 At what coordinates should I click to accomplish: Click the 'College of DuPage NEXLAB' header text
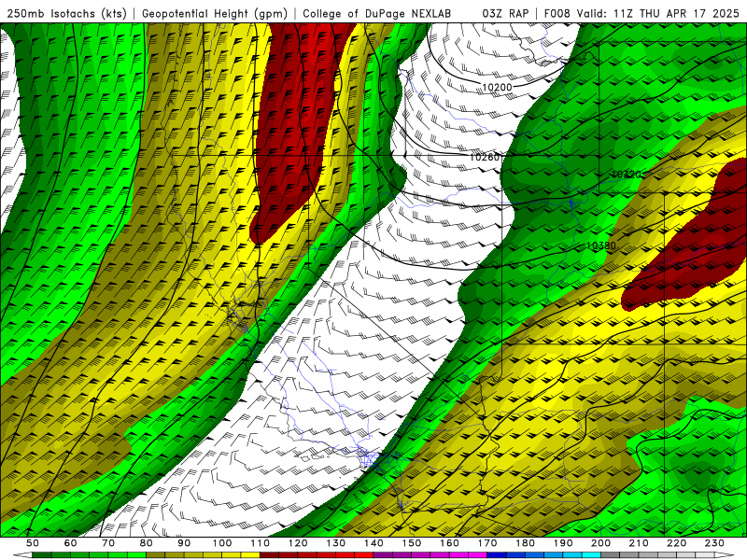click(x=377, y=13)
